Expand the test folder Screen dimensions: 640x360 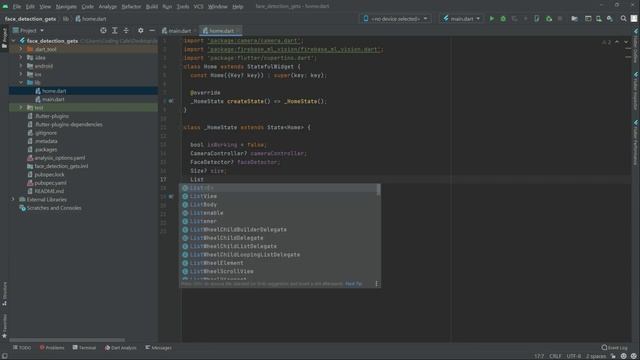tap(21, 107)
